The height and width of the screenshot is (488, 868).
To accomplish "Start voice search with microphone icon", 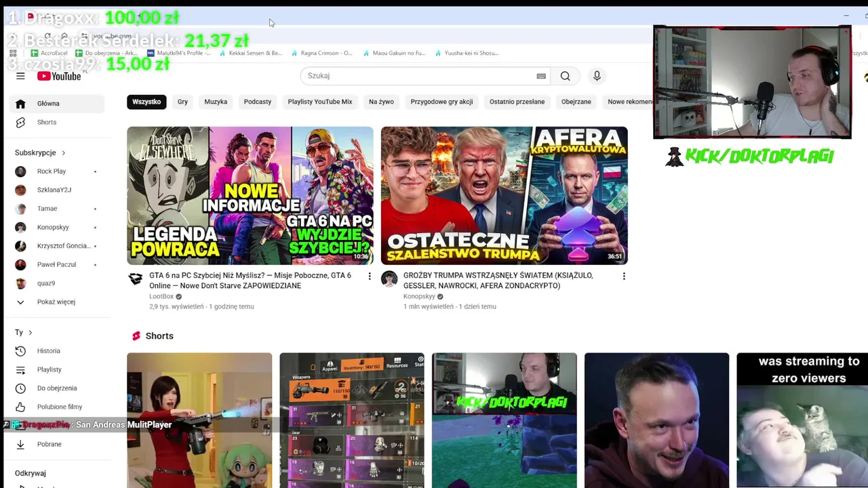I will pyautogui.click(x=597, y=76).
